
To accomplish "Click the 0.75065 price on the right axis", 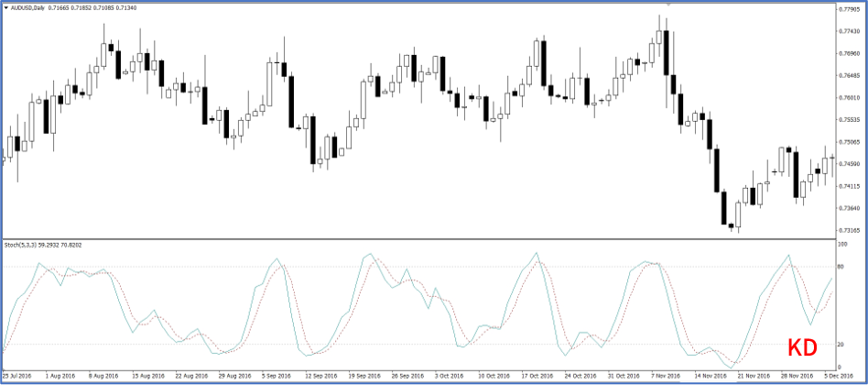I will (x=849, y=142).
